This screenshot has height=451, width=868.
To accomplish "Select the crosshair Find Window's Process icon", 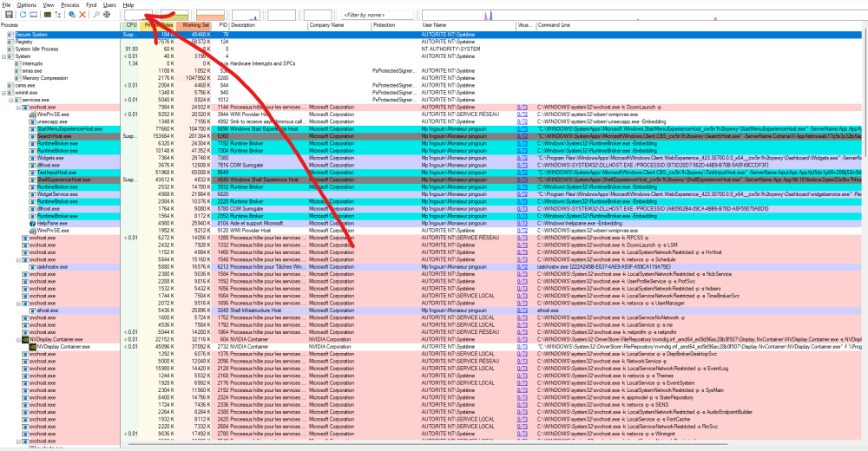I will (107, 15).
